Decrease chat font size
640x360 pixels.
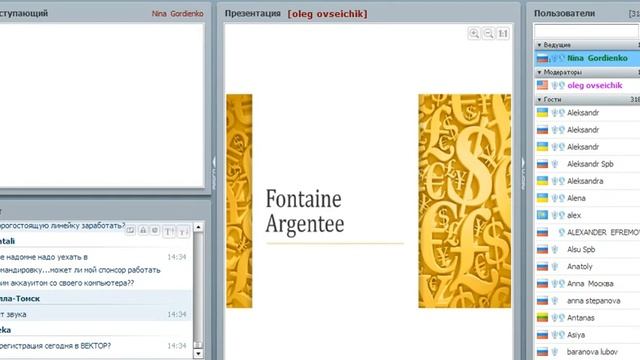pos(183,231)
